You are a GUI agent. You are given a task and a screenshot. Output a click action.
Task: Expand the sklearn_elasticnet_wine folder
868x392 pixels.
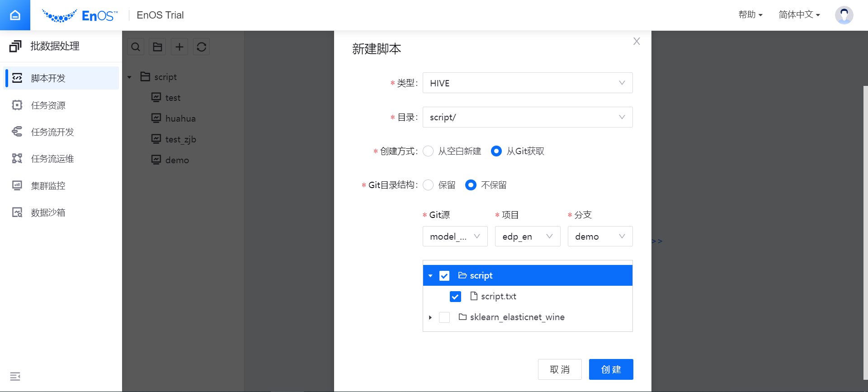(x=430, y=317)
